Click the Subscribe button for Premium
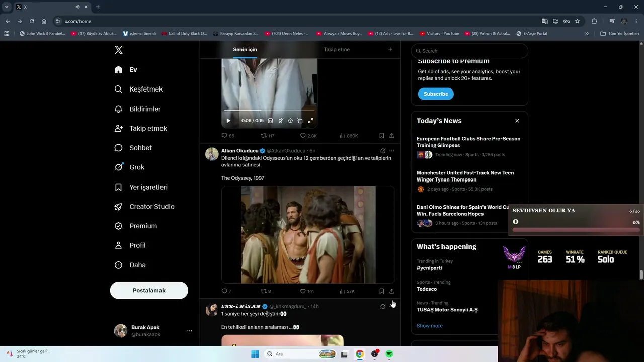This screenshot has width=644, height=362. tap(436, 94)
